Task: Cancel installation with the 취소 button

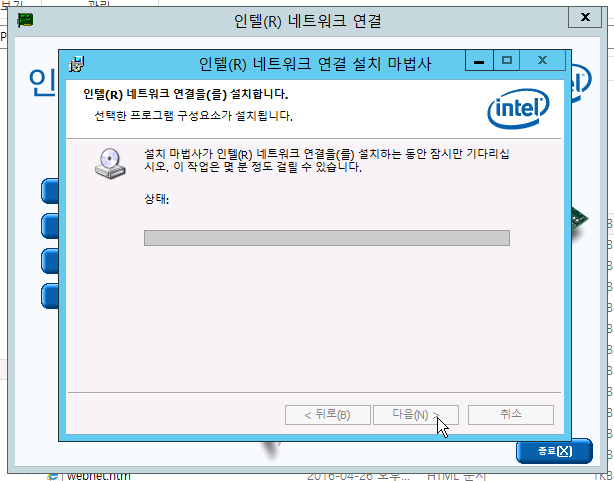Action: click(x=511, y=415)
